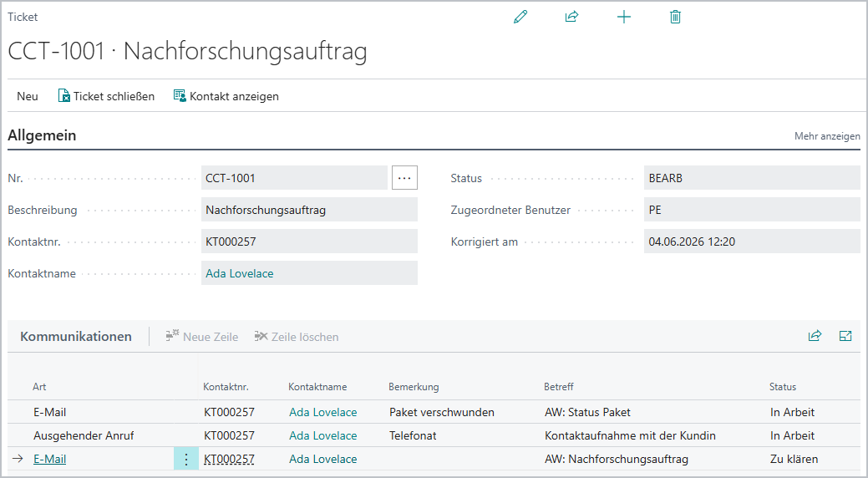Click Kontakt anzeigen action

click(226, 96)
